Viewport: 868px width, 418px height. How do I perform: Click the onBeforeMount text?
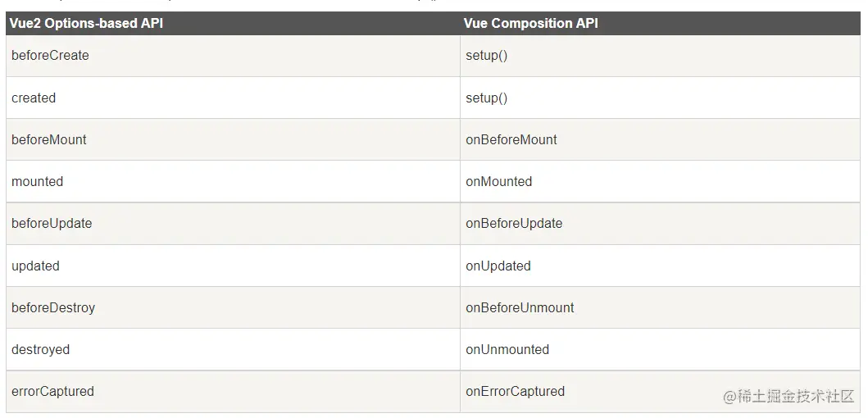coord(511,139)
